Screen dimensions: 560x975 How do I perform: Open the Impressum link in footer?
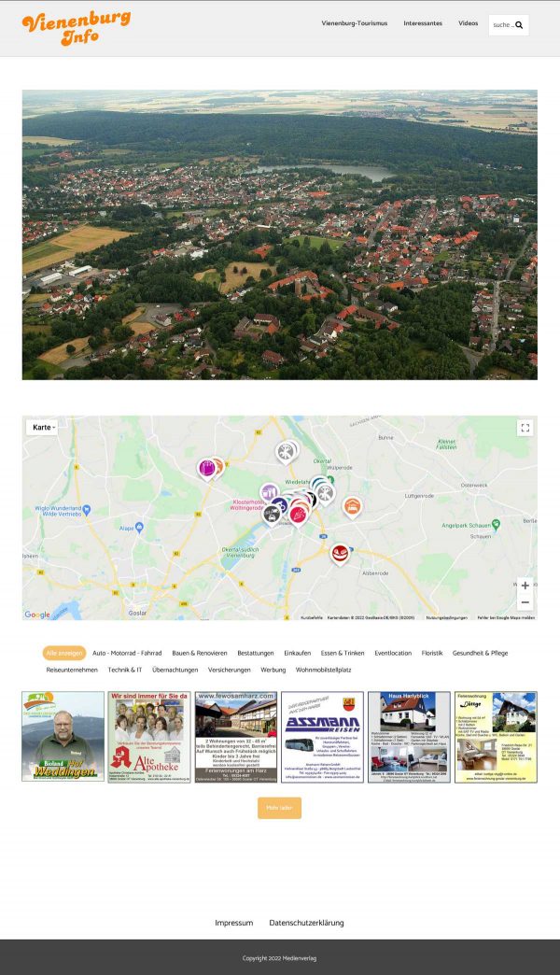pyautogui.click(x=233, y=923)
